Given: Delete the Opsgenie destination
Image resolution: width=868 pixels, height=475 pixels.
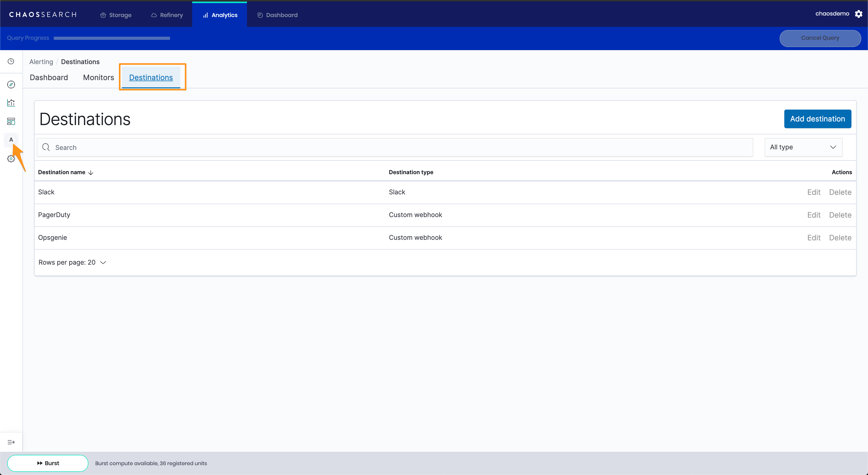Looking at the screenshot, I should pos(840,238).
